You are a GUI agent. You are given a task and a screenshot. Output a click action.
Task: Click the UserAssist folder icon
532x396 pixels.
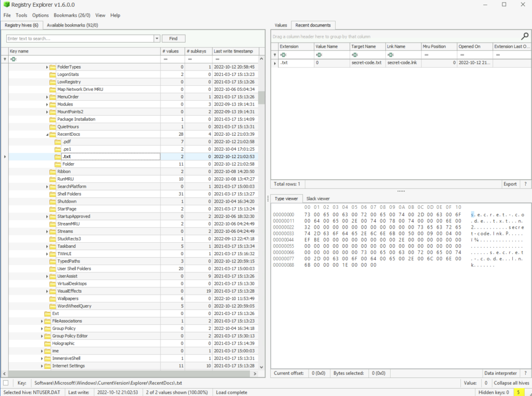coord(52,276)
